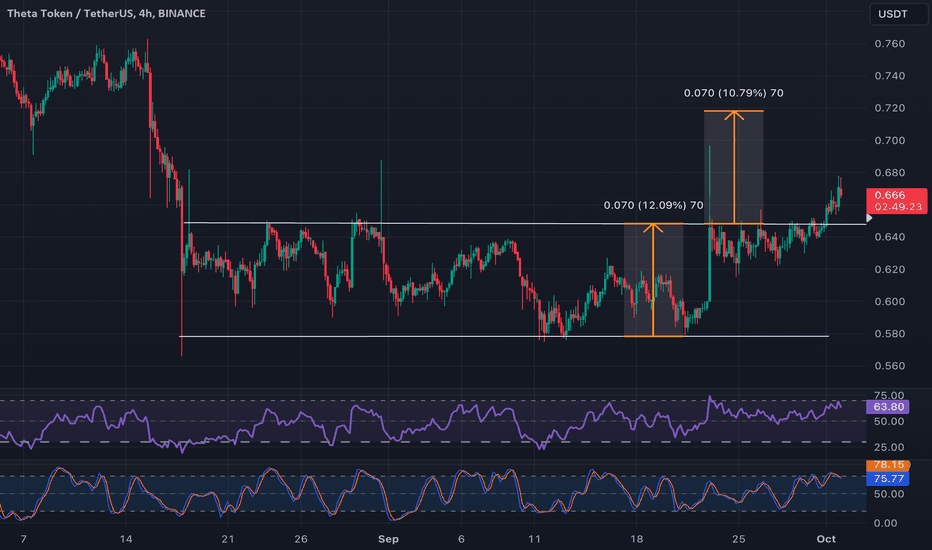Click the USDT currency button
The image size is (932, 550).
tap(898, 14)
